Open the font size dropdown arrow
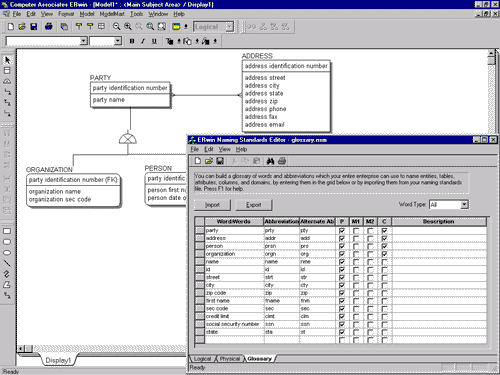Image resolution: width=500 pixels, height=375 pixels. pyautogui.click(x=117, y=41)
